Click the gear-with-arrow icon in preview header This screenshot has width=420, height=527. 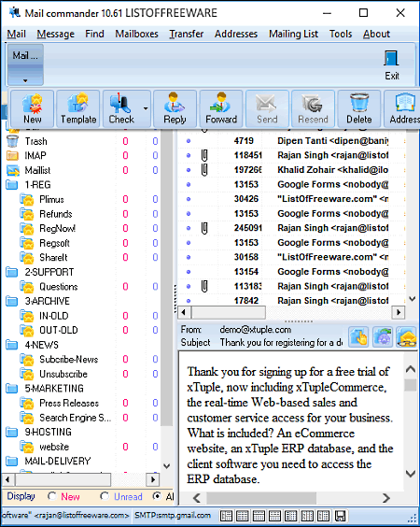pos(383,336)
